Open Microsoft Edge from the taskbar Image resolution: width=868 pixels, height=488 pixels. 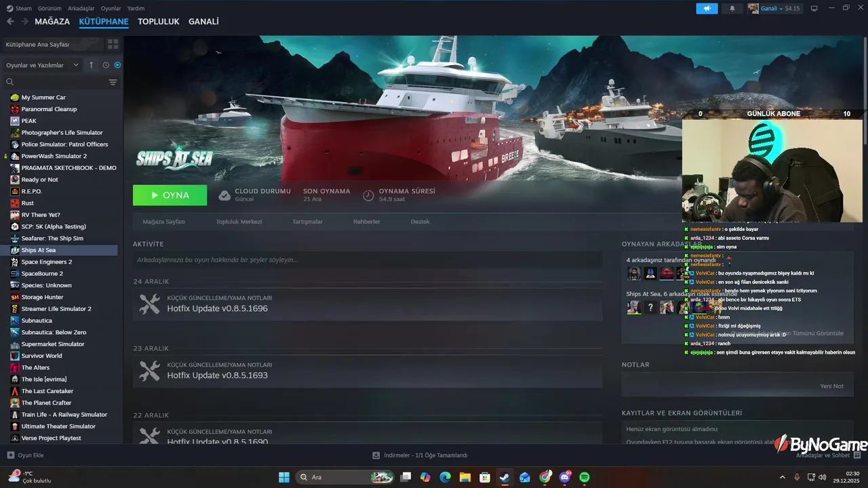pos(445,477)
